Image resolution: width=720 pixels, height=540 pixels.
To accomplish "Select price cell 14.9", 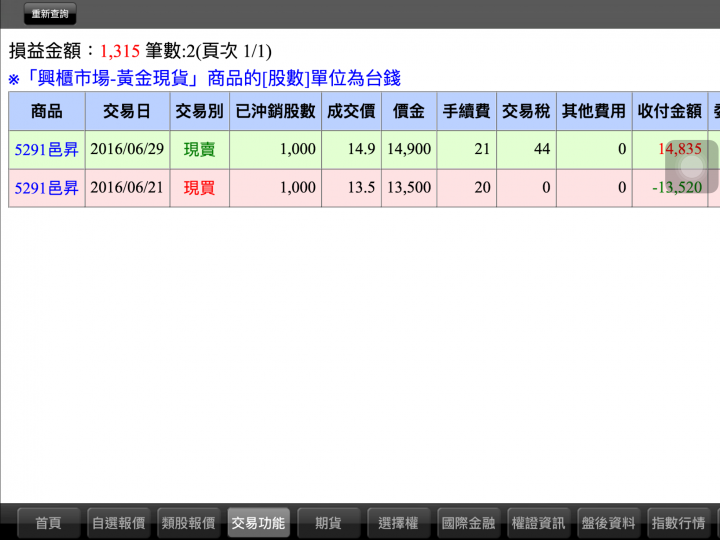I will coord(351,149).
